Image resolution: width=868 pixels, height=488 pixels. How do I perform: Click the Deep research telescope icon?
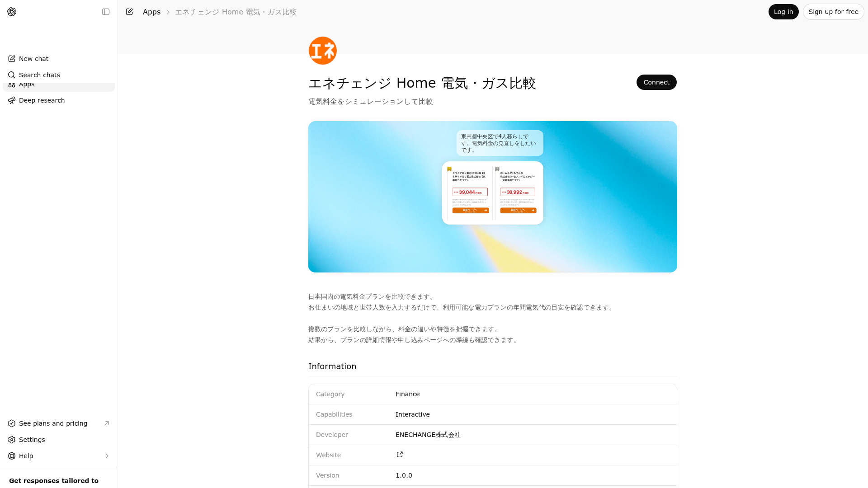[12, 100]
